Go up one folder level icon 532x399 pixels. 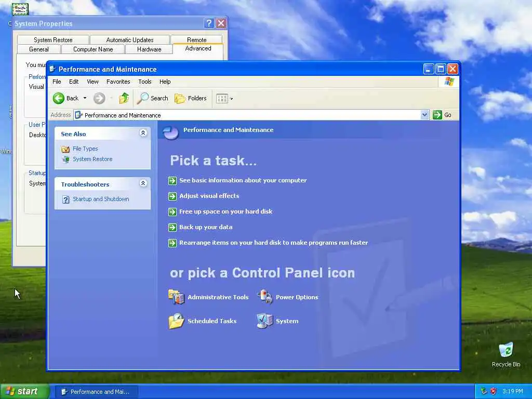(124, 98)
